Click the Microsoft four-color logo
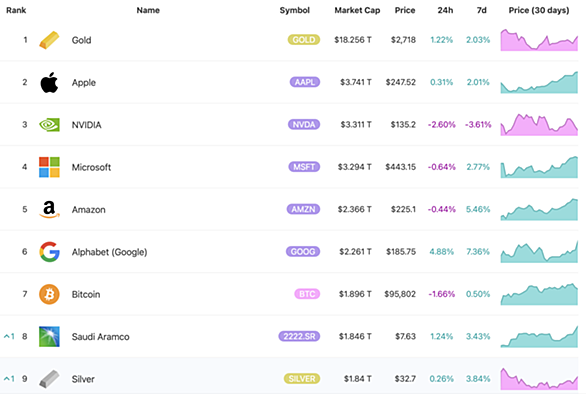This screenshot has width=586, height=394. (49, 167)
